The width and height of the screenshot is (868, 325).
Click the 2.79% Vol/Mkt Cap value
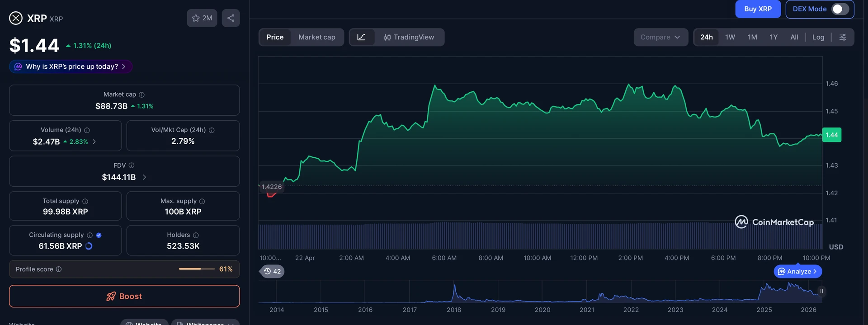pos(183,141)
